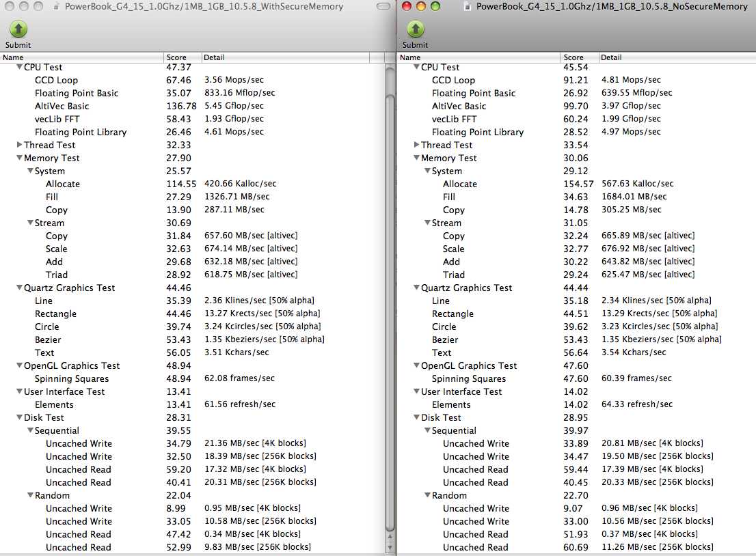
Task: Sort by Name column in WithSecureMemory window
Action: (82, 57)
